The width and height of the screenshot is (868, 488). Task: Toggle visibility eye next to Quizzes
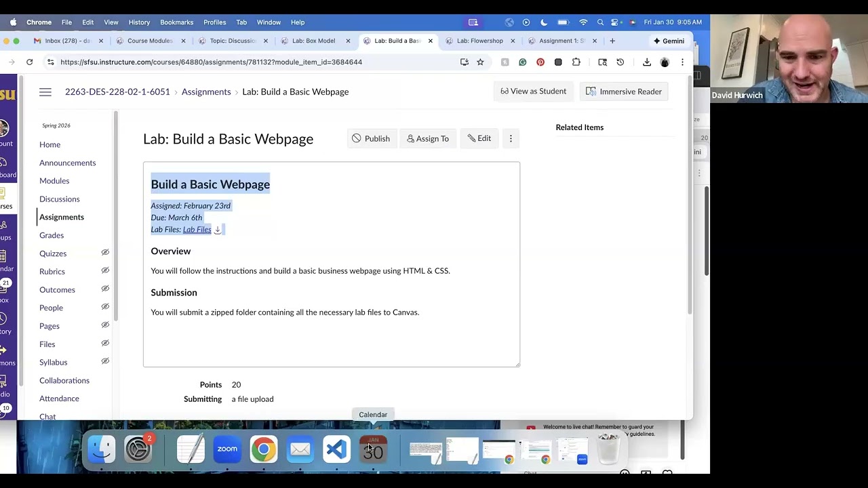tap(105, 252)
